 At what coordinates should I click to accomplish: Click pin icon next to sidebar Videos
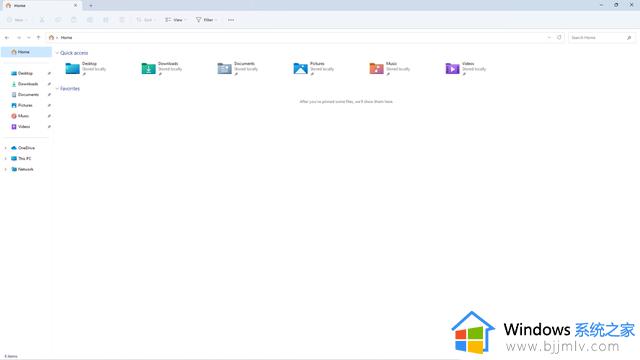(49, 126)
